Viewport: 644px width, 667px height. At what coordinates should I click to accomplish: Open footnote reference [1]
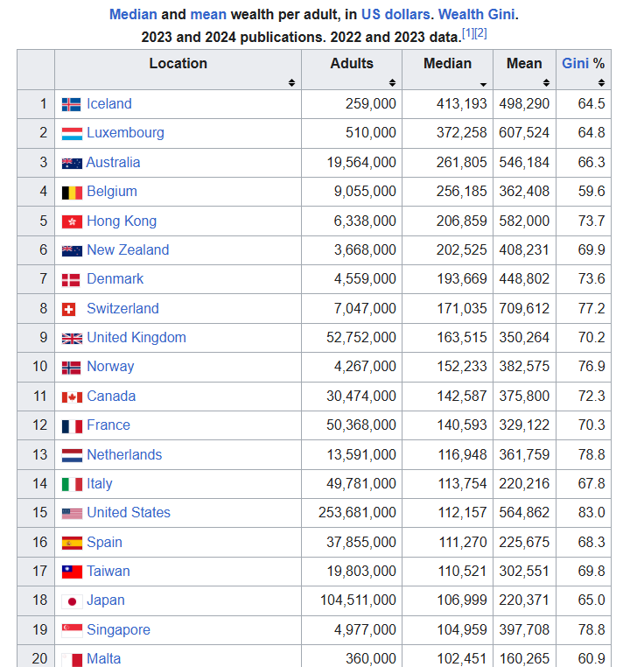click(468, 33)
